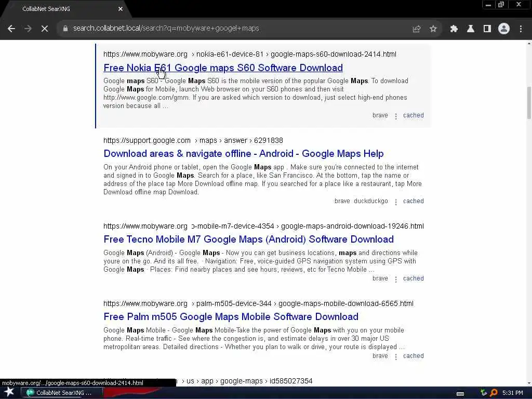Open Free Nokia E61 Google maps S60 link

tap(223, 68)
